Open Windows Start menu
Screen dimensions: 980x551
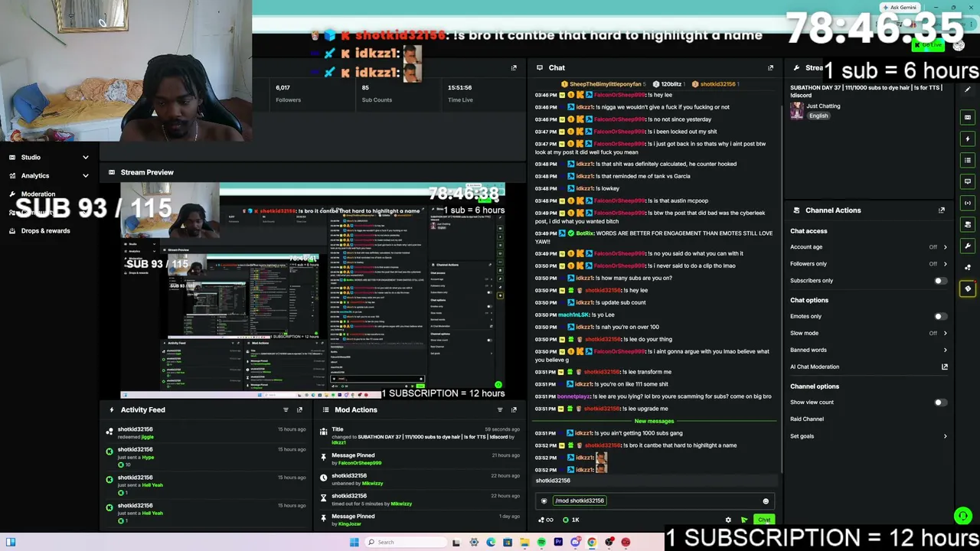[354, 543]
